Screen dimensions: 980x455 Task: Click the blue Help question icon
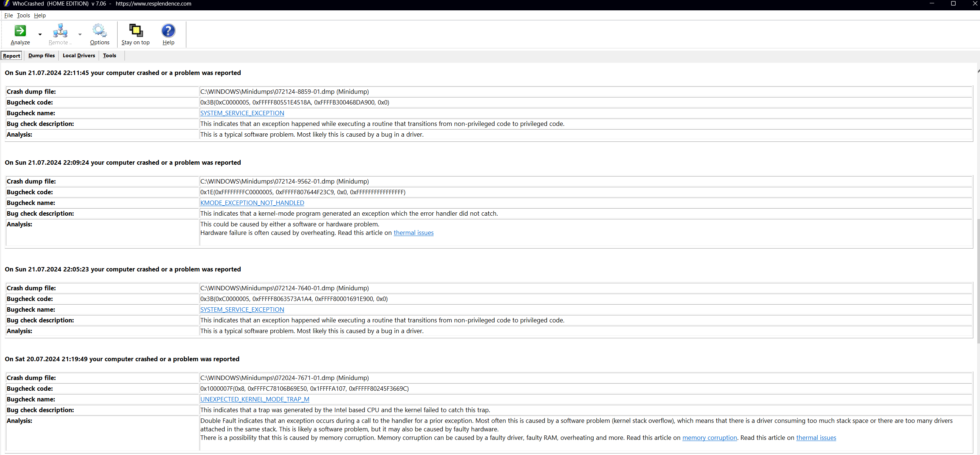tap(168, 30)
